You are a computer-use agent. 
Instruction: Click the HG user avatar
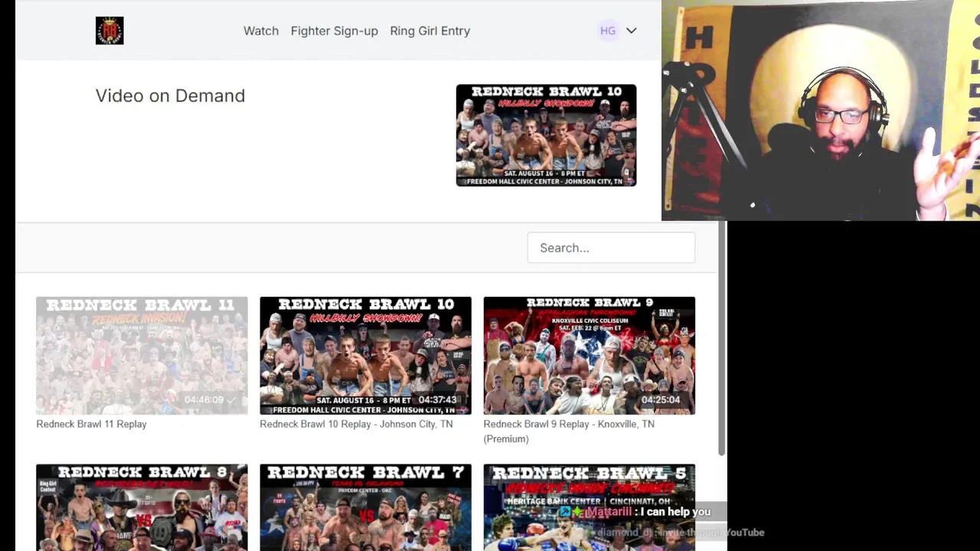(608, 31)
